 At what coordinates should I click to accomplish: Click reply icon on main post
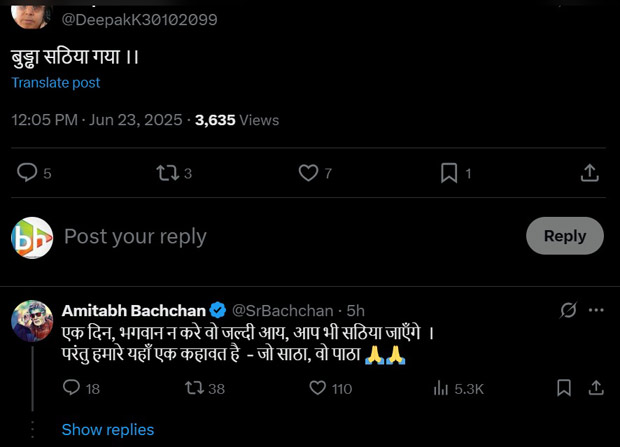[27, 173]
